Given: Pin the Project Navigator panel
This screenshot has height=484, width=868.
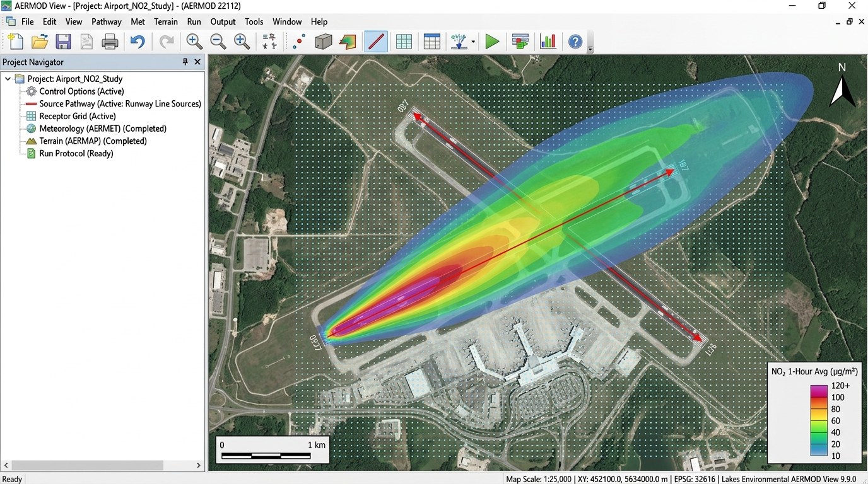Looking at the screenshot, I should pyautogui.click(x=185, y=62).
